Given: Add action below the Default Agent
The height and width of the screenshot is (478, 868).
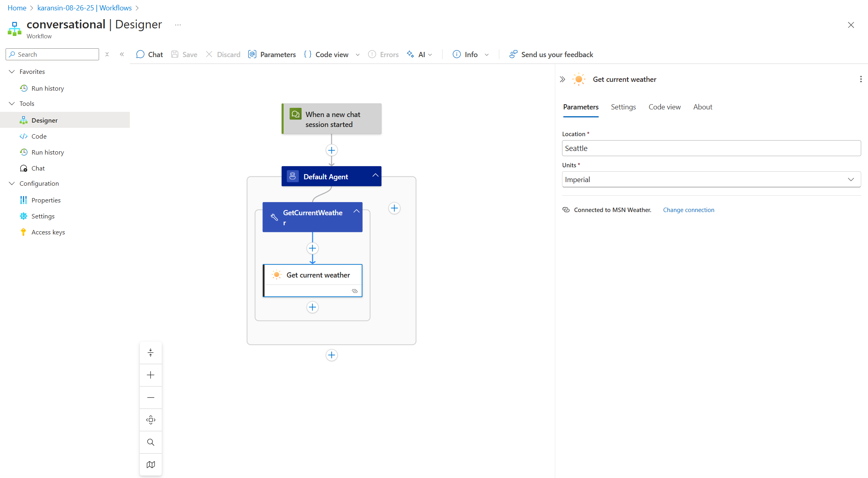Looking at the screenshot, I should click(x=332, y=355).
